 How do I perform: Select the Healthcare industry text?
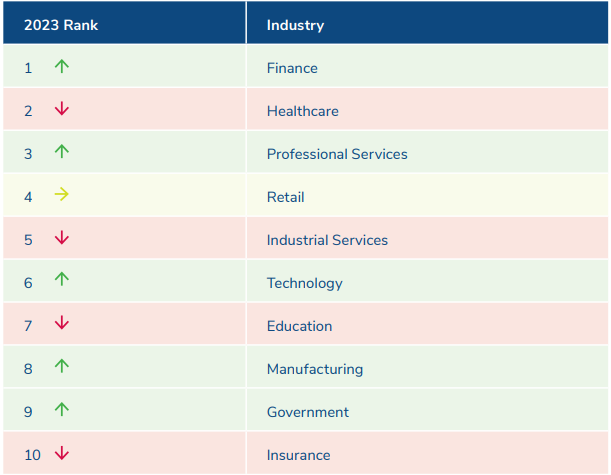tap(302, 111)
